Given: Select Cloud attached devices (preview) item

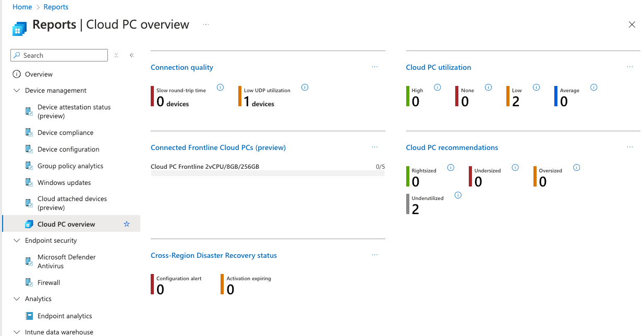Looking at the screenshot, I should point(72,203).
